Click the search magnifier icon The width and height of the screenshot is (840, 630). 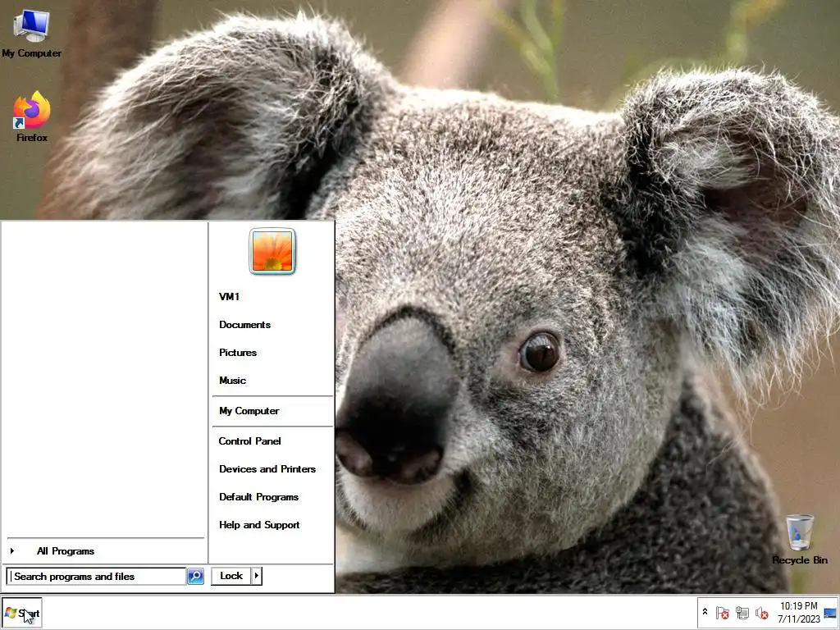[195, 577]
